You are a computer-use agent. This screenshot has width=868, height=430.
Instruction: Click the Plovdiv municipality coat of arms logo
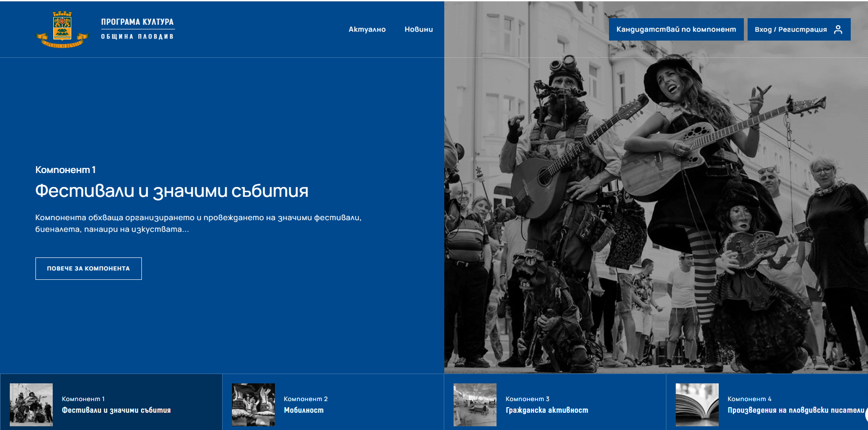click(62, 29)
